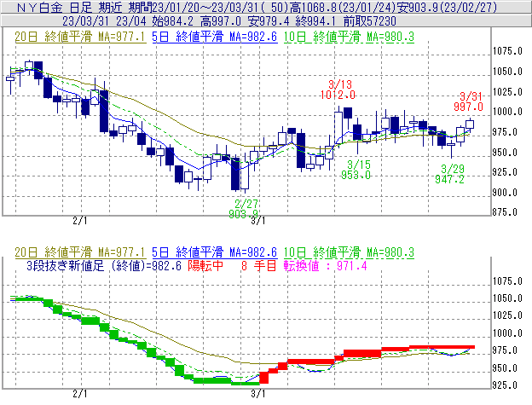
Task: Click the 3/1 date label under top chart
Action: click(x=258, y=221)
